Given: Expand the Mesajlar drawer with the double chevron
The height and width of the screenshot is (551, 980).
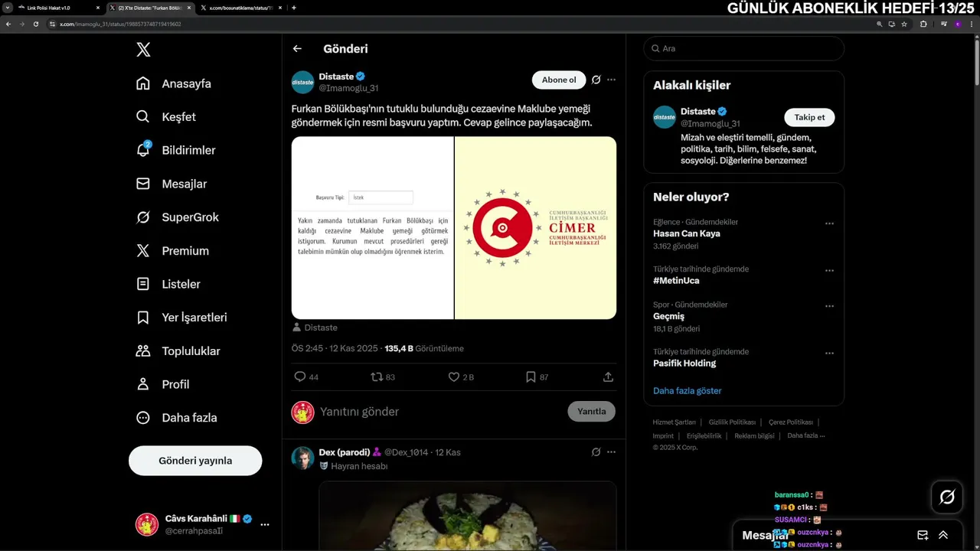Looking at the screenshot, I should coord(943,535).
